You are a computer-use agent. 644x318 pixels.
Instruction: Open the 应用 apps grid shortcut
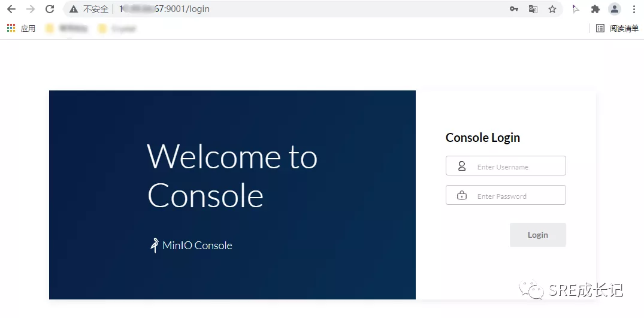click(21, 28)
